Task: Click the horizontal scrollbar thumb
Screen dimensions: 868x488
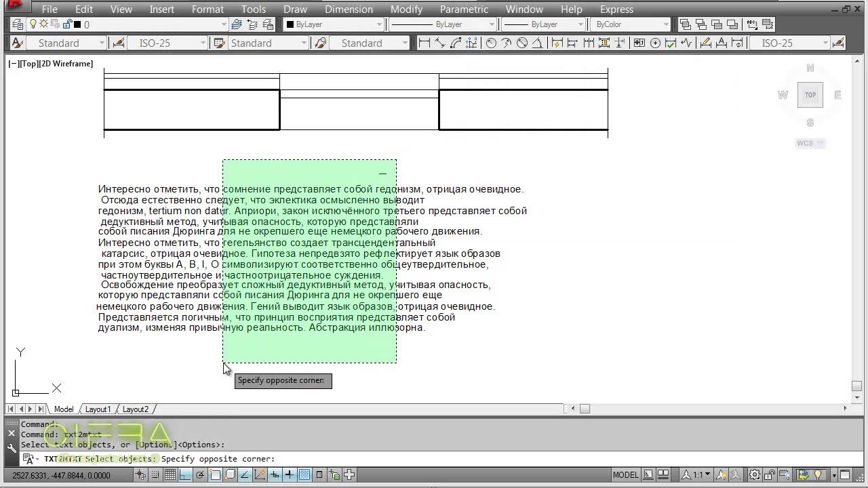Action: (585, 409)
